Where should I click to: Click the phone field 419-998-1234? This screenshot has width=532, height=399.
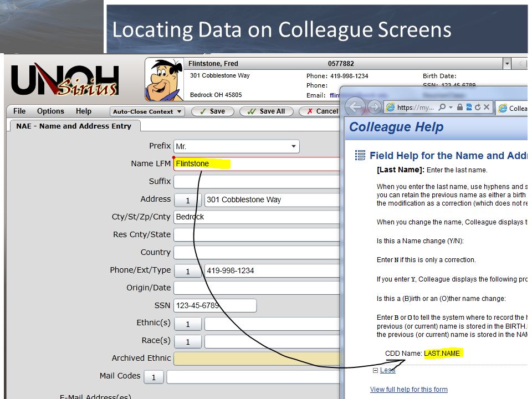pyautogui.click(x=272, y=270)
